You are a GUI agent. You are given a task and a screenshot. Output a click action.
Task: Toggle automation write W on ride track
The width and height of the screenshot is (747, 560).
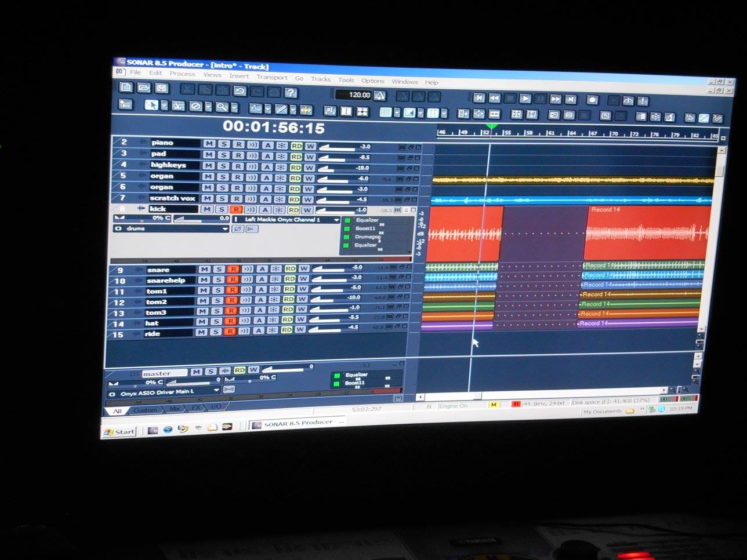pos(300,330)
